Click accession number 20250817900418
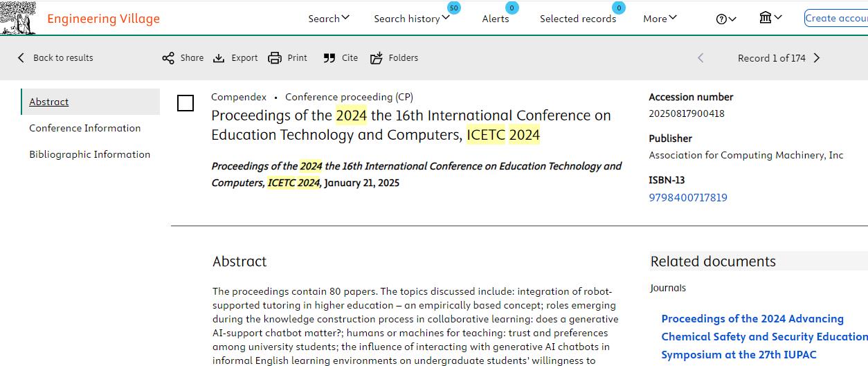 click(687, 113)
